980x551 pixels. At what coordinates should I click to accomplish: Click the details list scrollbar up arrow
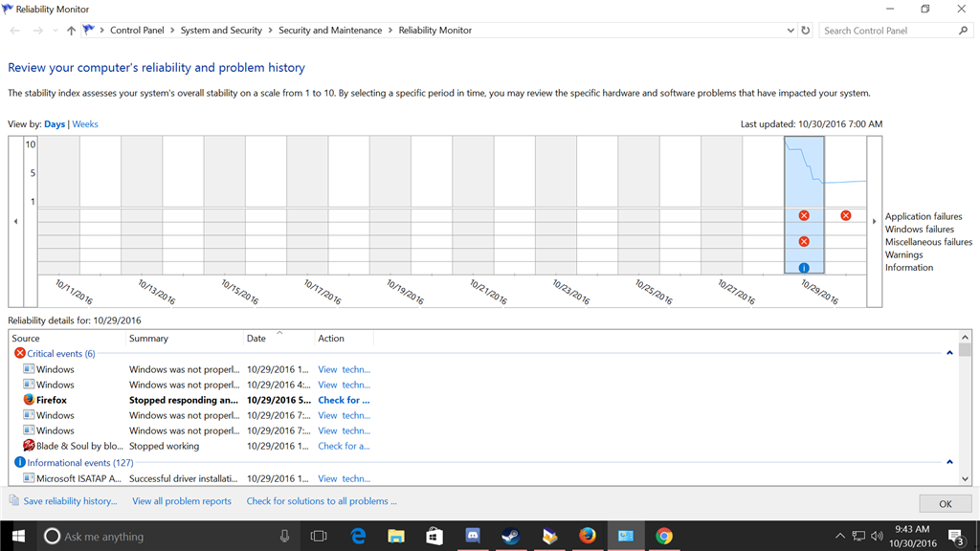point(965,338)
